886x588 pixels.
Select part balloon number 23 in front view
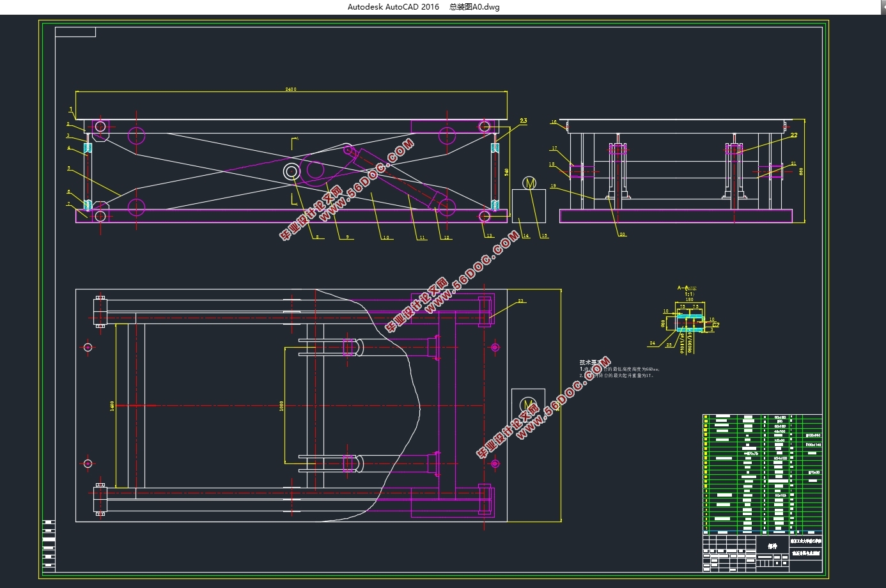point(524,121)
